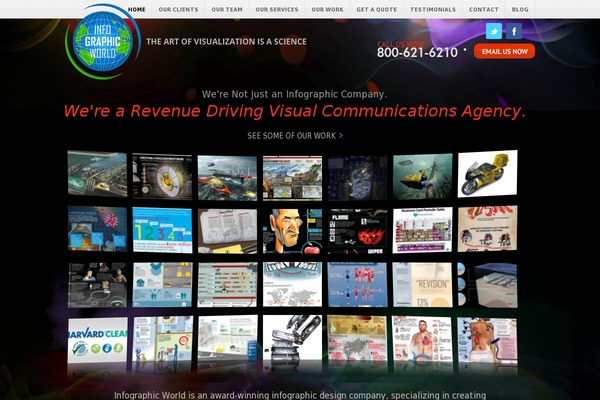The height and width of the screenshot is (400, 600).
Task: Open the yellow motorcycle thumbnail
Action: point(488,174)
